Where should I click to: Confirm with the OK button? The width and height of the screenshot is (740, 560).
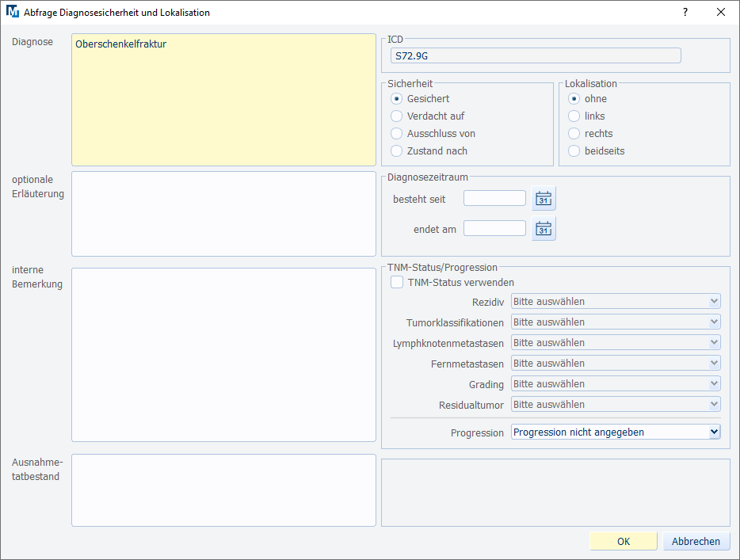point(624,541)
